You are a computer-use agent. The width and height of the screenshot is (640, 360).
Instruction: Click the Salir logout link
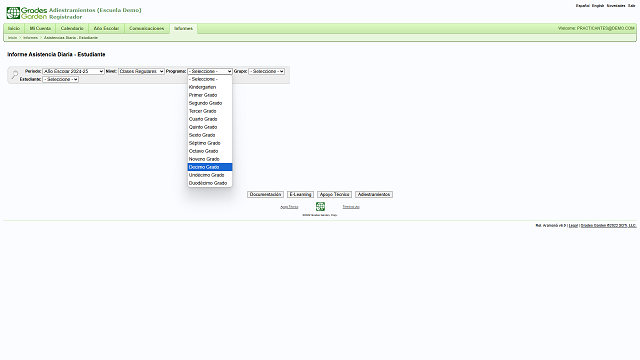(x=631, y=6)
